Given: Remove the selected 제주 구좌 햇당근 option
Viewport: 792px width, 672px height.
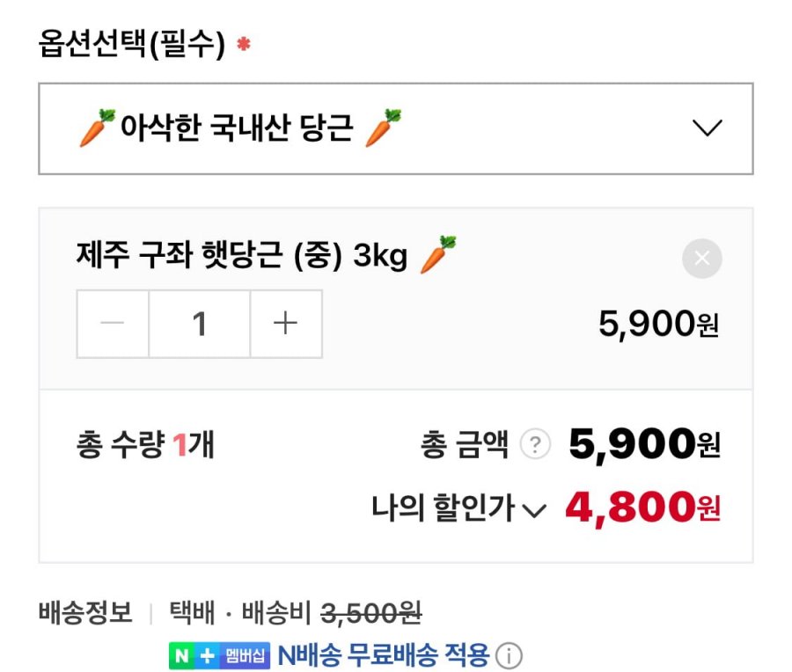Looking at the screenshot, I should [701, 259].
